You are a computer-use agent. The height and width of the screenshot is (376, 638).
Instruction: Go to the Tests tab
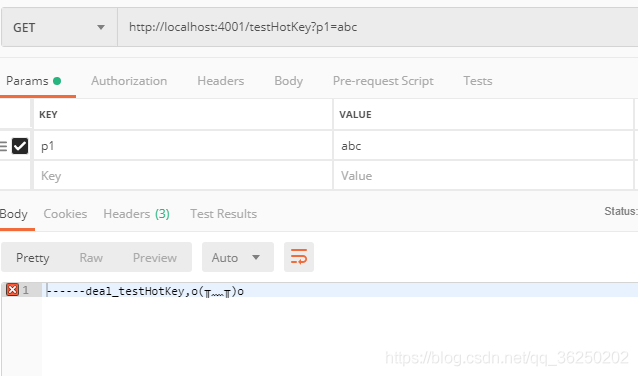click(x=478, y=81)
